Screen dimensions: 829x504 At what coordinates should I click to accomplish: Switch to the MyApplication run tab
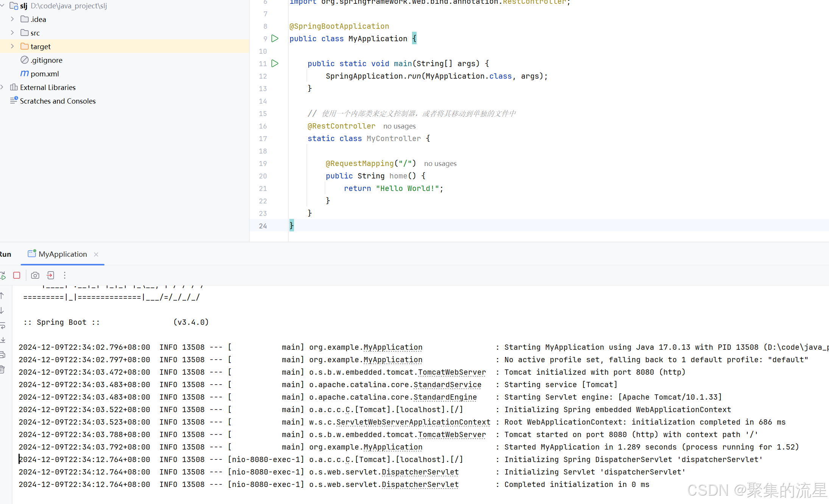62,254
